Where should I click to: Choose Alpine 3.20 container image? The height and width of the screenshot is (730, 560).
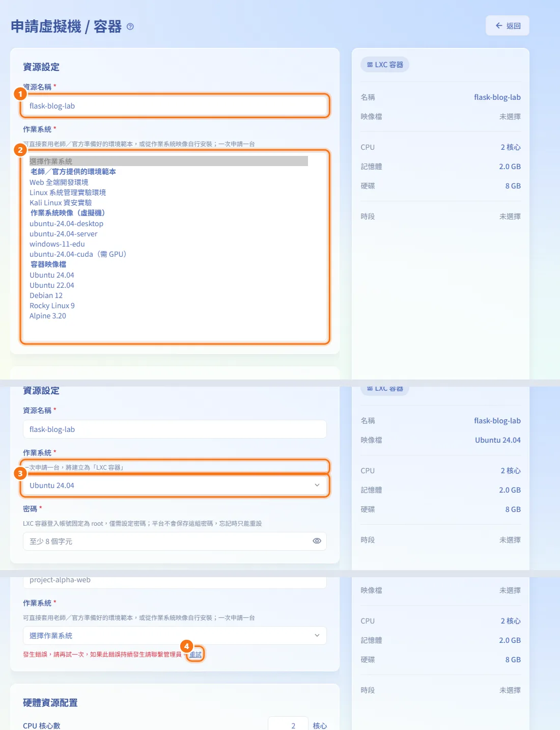(48, 316)
